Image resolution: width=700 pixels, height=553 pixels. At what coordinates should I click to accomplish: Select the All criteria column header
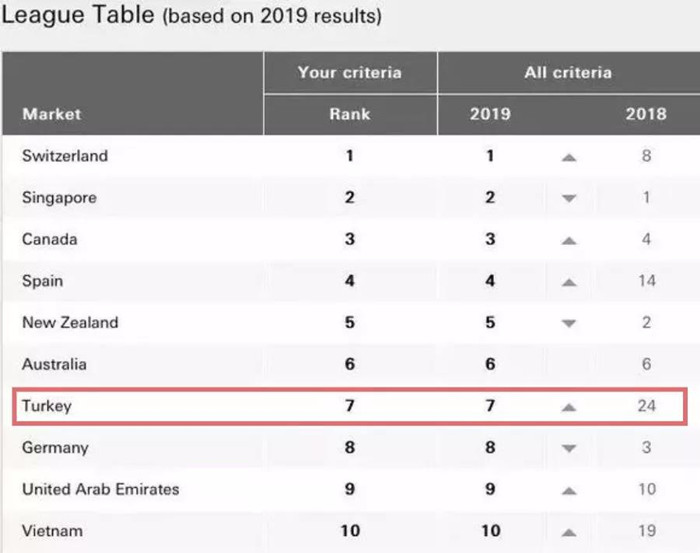pos(568,72)
